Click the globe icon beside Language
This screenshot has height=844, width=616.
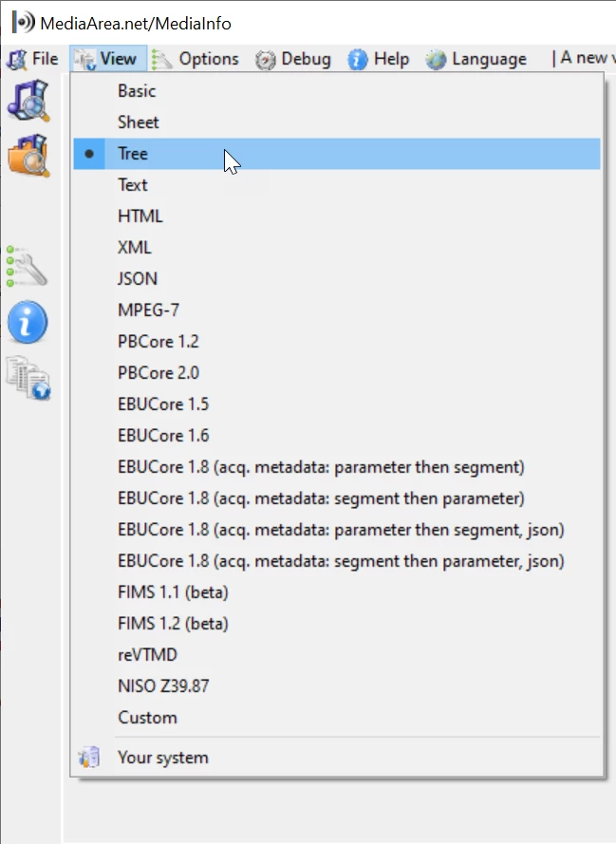436,60
